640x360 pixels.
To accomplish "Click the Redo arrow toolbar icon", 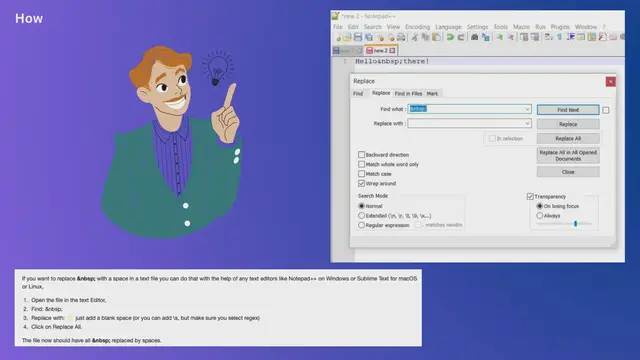I will [461, 38].
